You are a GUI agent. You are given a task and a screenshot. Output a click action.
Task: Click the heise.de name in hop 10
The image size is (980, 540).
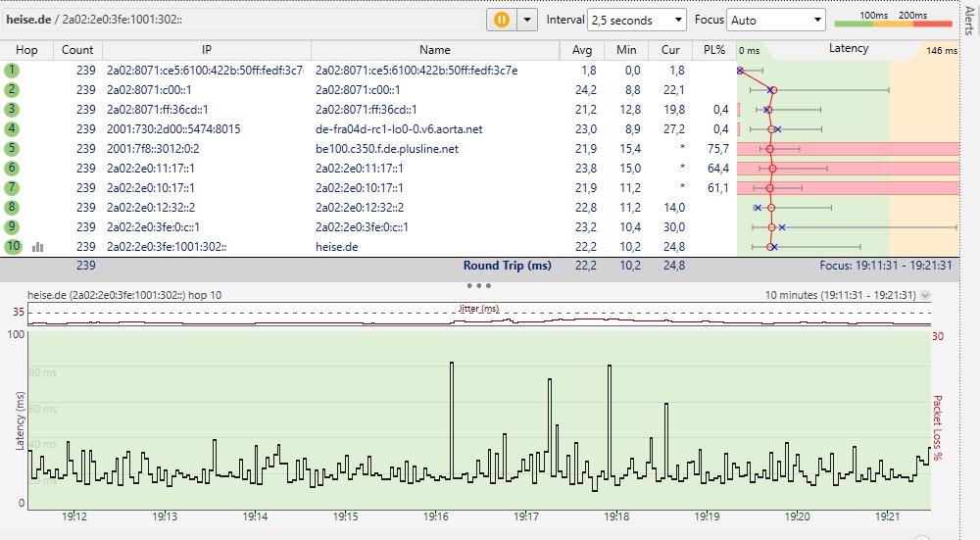[x=337, y=247]
